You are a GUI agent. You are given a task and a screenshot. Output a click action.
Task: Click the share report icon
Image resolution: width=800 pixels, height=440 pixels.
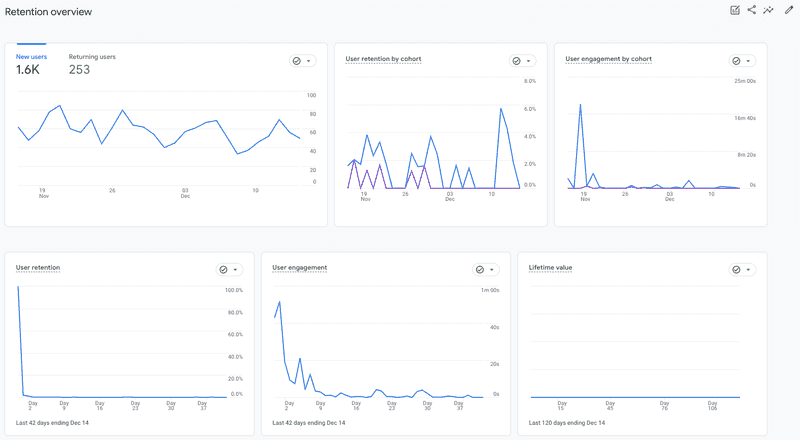[x=752, y=10]
